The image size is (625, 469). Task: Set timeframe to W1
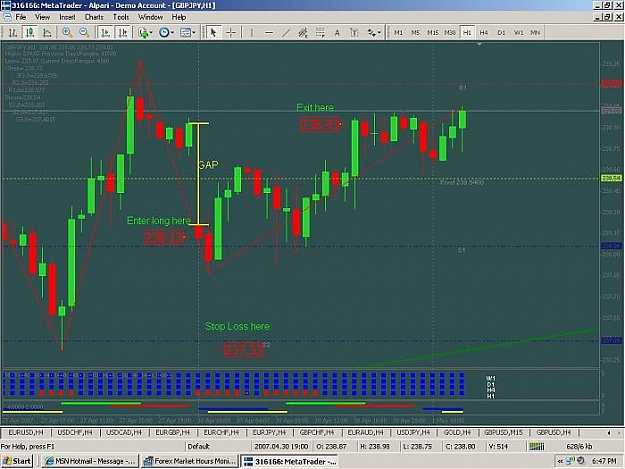pos(518,33)
